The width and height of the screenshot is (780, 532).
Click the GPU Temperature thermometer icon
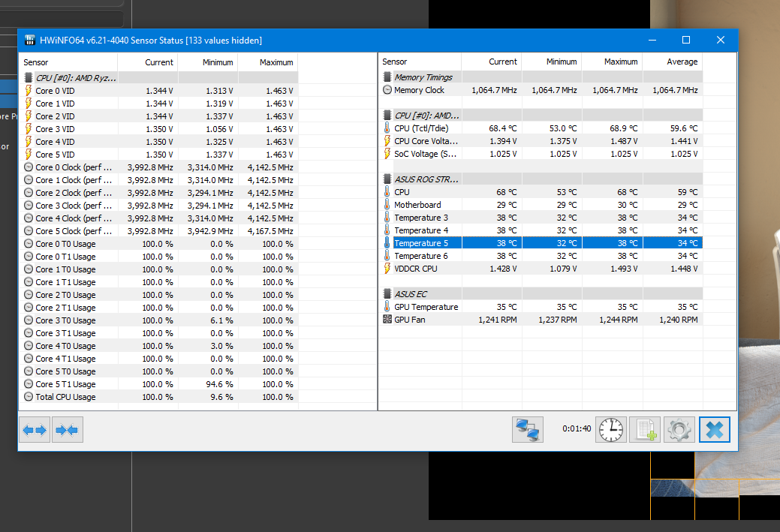click(x=387, y=306)
